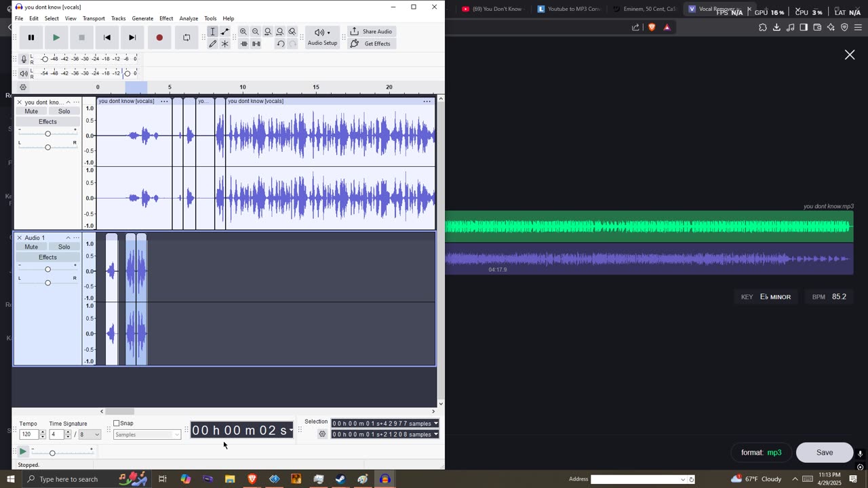Click the record meter microphone icon

[24, 59]
